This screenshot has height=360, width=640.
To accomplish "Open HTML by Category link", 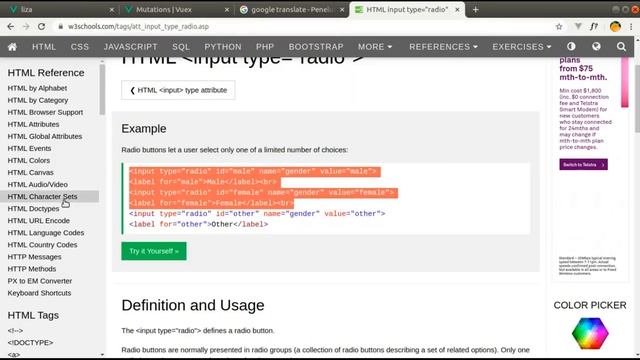I will click(38, 100).
